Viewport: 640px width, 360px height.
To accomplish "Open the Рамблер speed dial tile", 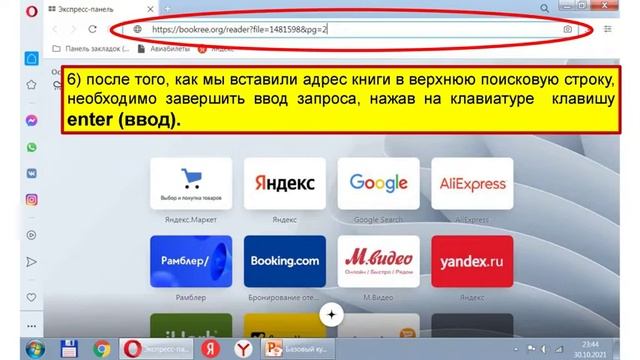I will tap(191, 261).
